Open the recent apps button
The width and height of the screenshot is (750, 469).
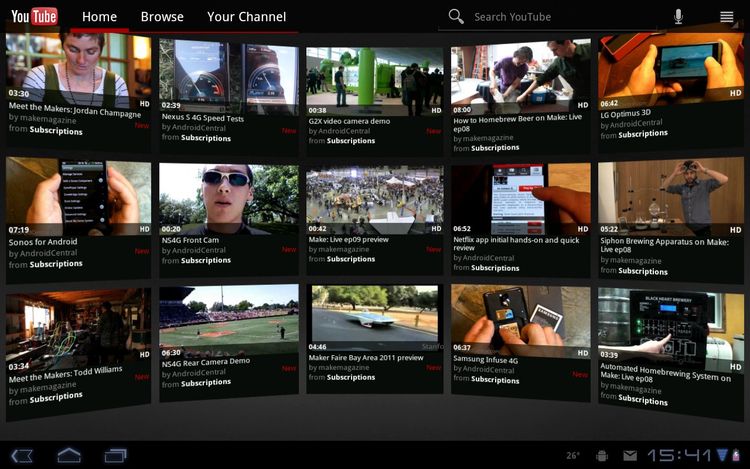[x=115, y=455]
